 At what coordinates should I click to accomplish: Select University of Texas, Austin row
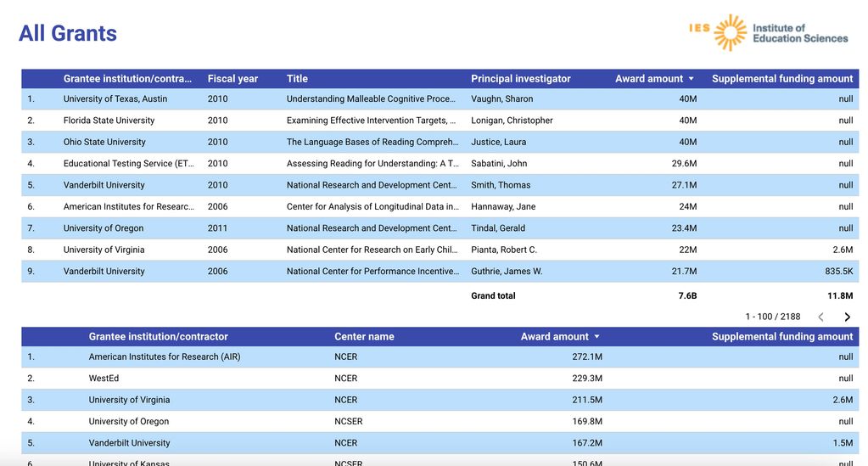pos(115,99)
